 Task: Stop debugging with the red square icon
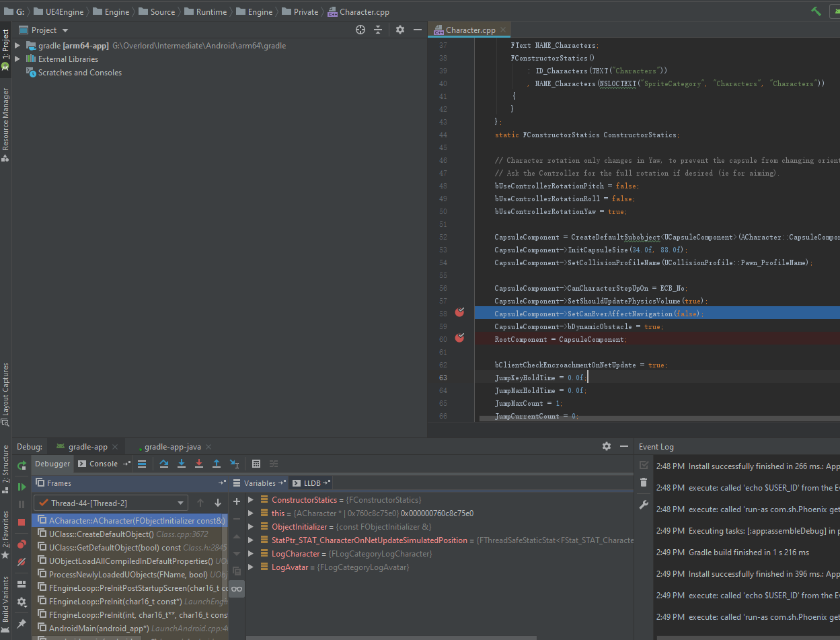[22, 522]
